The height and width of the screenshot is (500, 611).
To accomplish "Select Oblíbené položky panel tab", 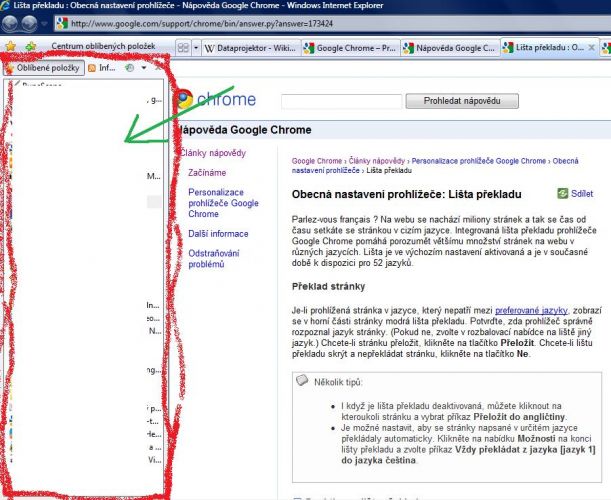I will [44, 68].
